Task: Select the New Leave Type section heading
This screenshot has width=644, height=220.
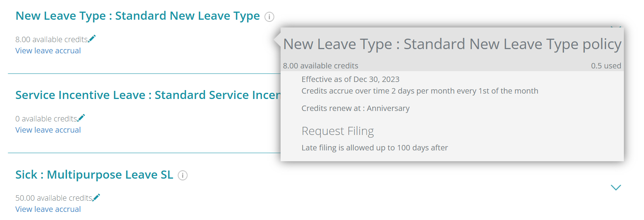Action: (x=137, y=16)
